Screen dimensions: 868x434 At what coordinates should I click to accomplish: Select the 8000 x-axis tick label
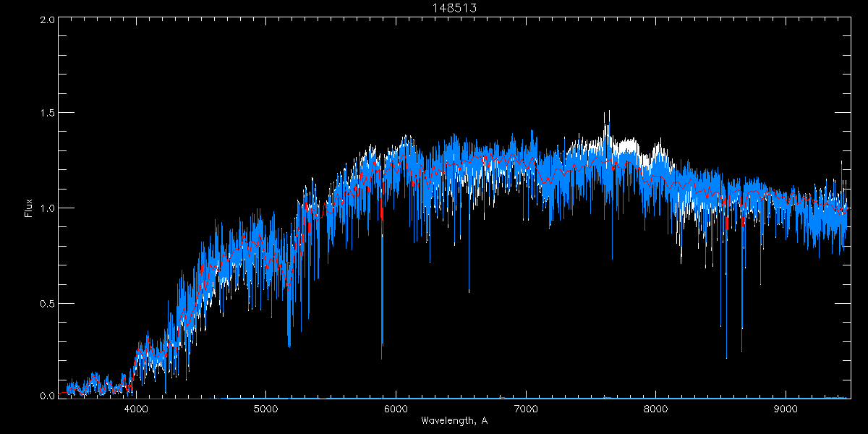point(656,409)
